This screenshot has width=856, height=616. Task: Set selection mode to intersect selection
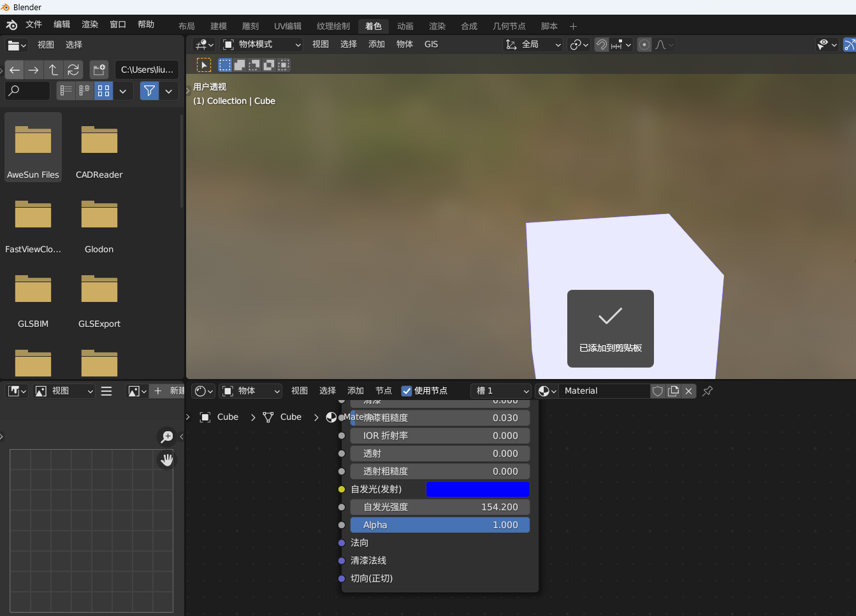(284, 65)
